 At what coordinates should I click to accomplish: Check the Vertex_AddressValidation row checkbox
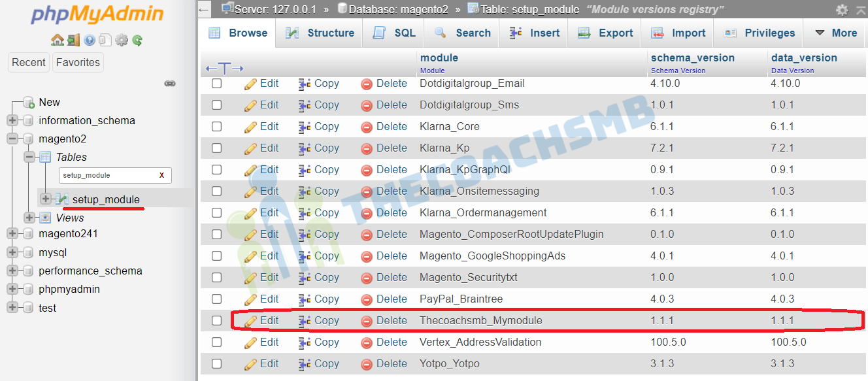(217, 342)
